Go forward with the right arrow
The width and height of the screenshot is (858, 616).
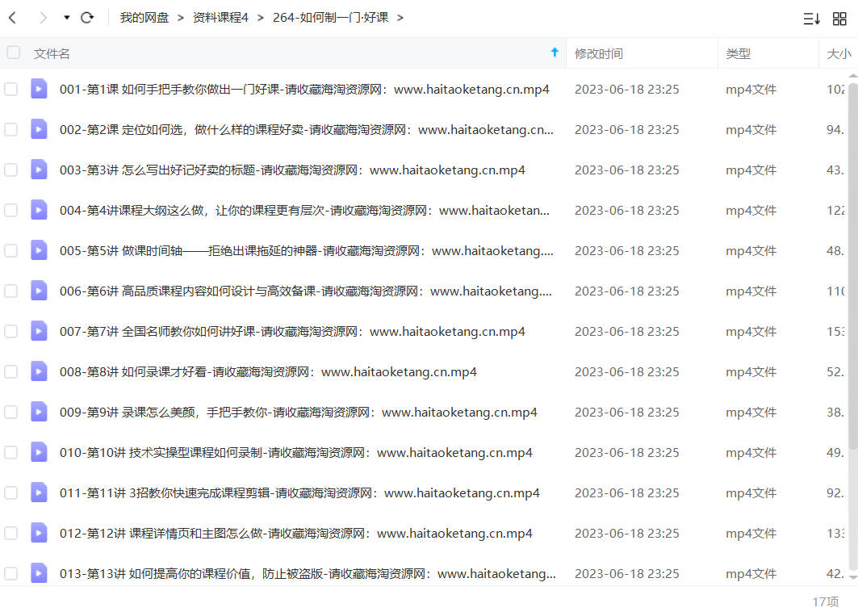[x=43, y=18]
